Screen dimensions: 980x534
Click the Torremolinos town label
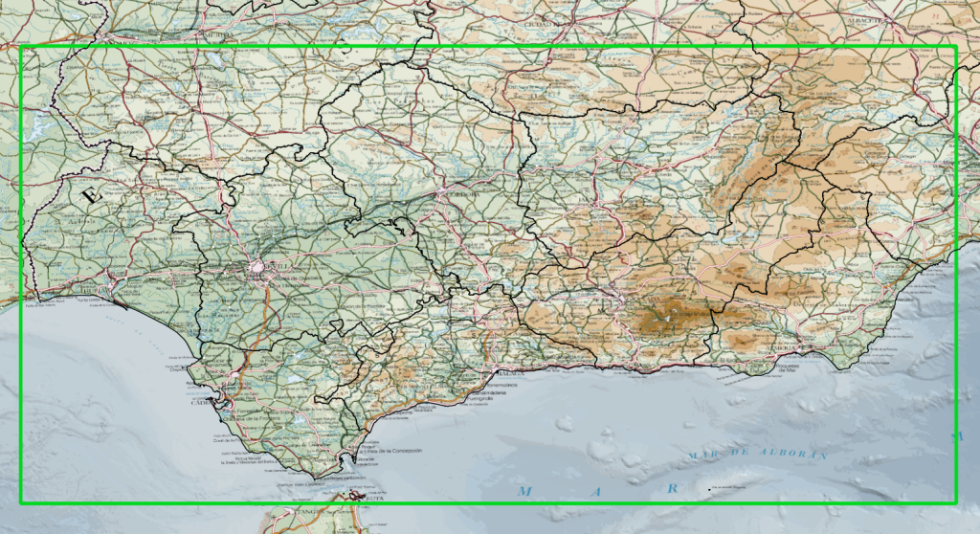(x=501, y=385)
